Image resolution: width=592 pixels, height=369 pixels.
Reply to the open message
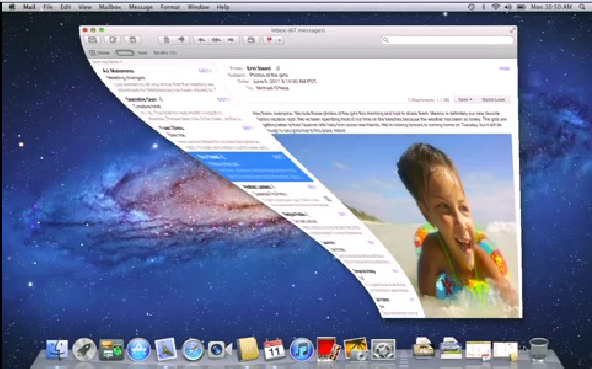[202, 40]
